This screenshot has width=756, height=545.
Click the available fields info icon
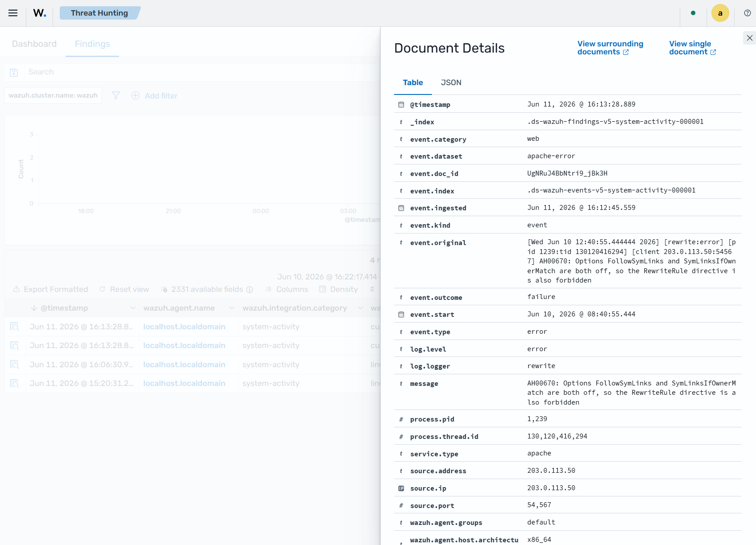tap(250, 289)
